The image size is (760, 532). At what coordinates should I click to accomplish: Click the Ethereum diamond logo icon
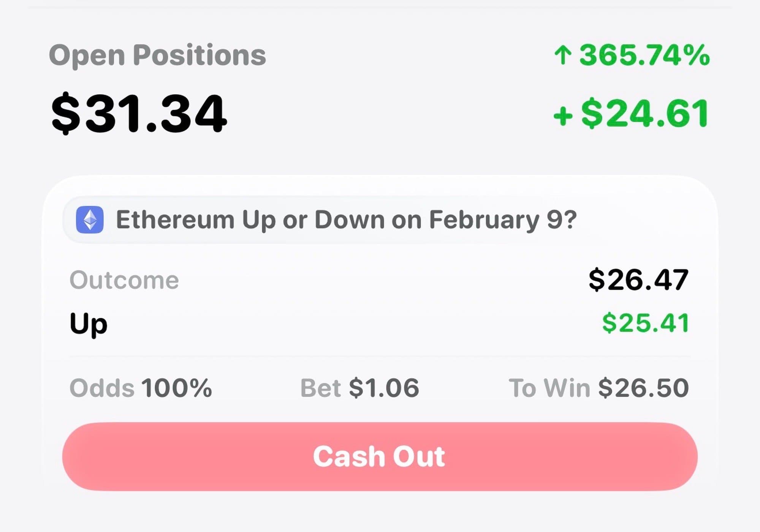(90, 219)
